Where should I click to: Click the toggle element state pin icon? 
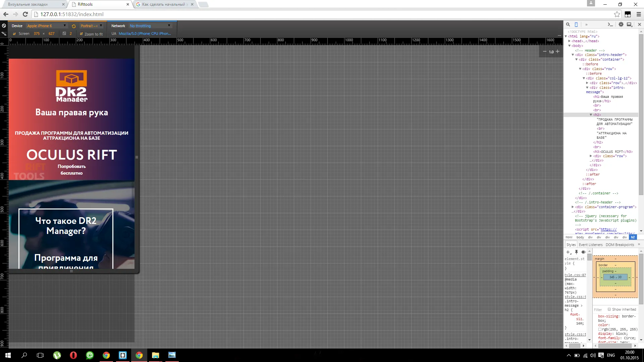(x=576, y=252)
